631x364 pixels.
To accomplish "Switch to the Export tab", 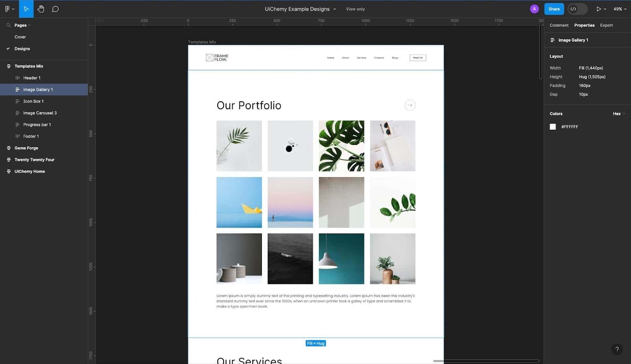I will [x=606, y=25].
